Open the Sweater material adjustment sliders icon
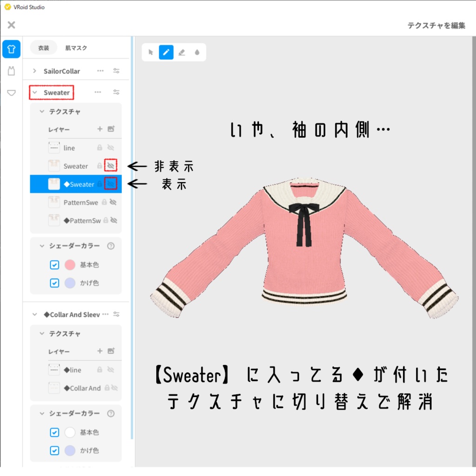The height and width of the screenshot is (476, 476). [x=116, y=92]
